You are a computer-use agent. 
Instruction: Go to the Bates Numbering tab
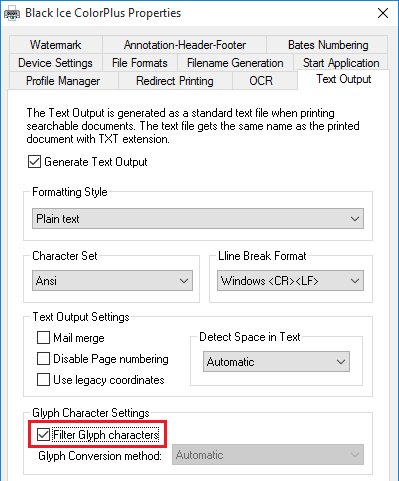pos(328,45)
